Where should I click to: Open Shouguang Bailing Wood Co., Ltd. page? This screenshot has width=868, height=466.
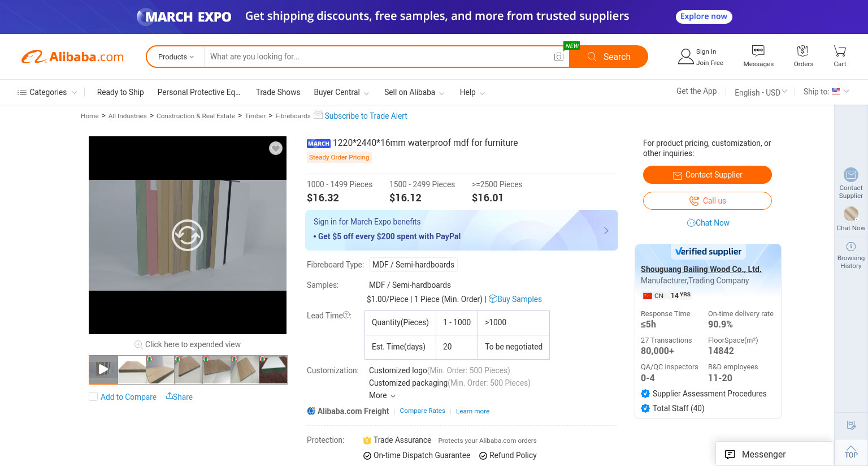[701, 269]
